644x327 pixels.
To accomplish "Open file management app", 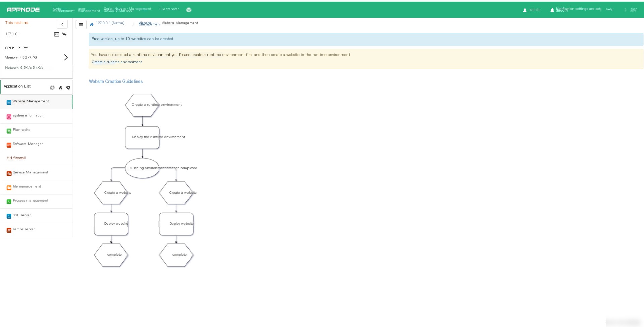I will (36, 187).
